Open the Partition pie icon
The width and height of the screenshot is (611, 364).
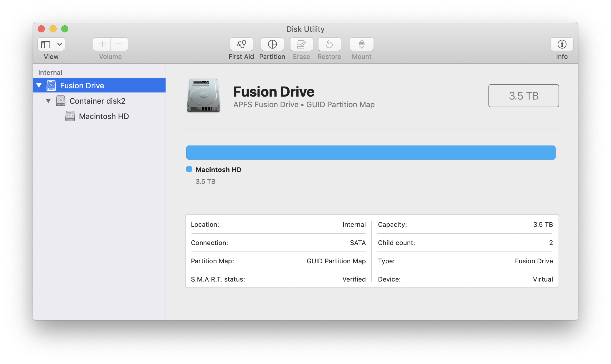pos(272,44)
